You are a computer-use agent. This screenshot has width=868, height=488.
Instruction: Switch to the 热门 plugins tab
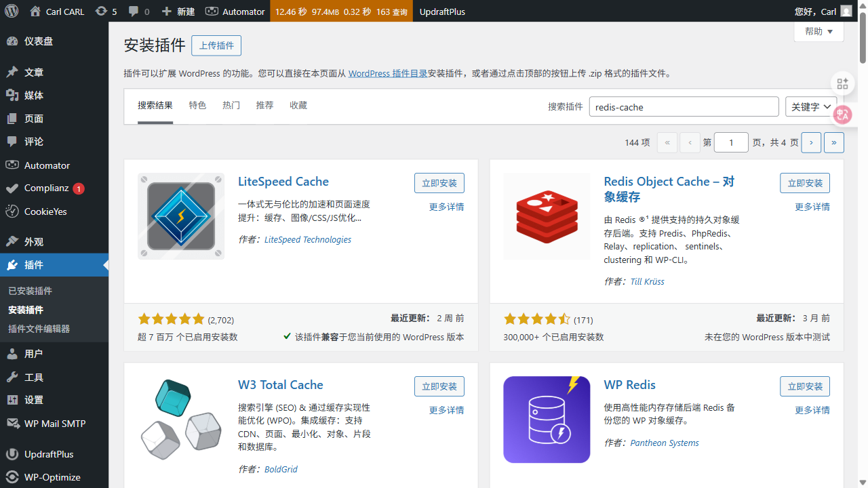(231, 105)
